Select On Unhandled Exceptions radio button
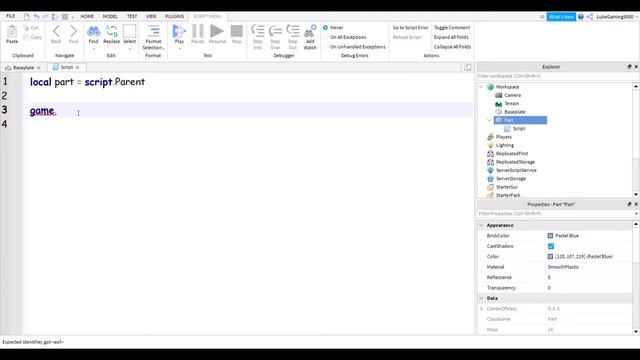The image size is (640, 360). 325,47
